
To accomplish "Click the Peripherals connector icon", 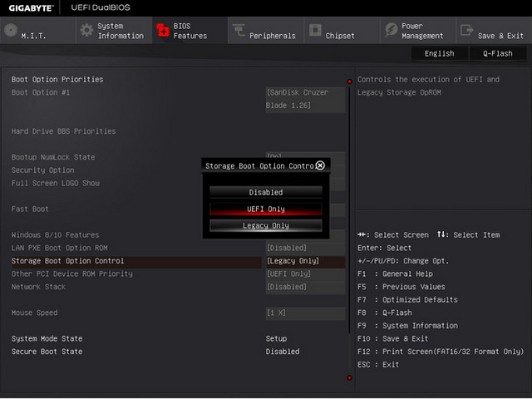I will point(239,31).
